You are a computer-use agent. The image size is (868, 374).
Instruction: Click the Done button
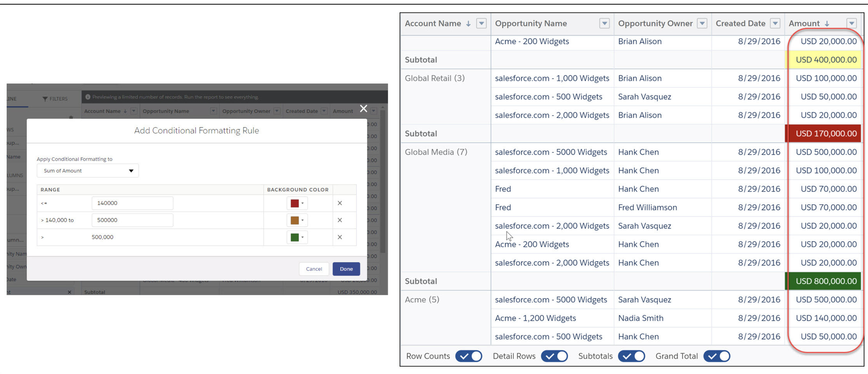346,269
